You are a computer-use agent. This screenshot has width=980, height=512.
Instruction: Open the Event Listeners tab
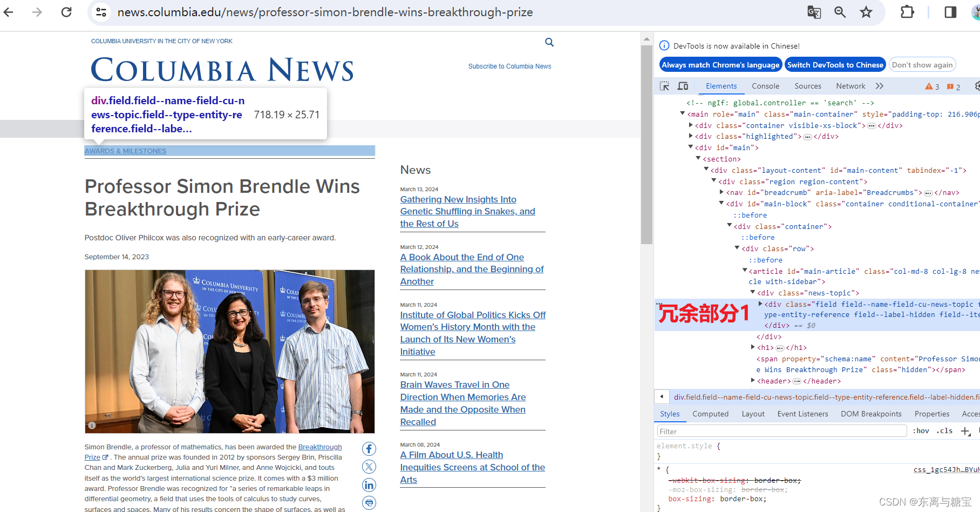(x=802, y=414)
